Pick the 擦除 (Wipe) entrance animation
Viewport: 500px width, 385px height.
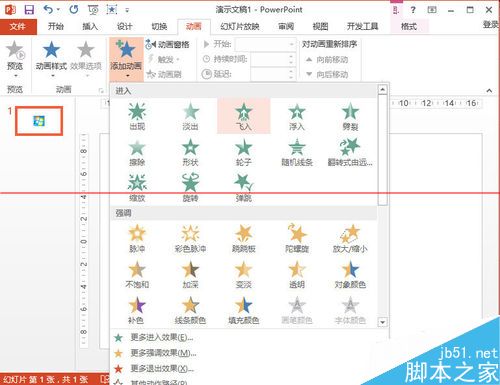137,152
